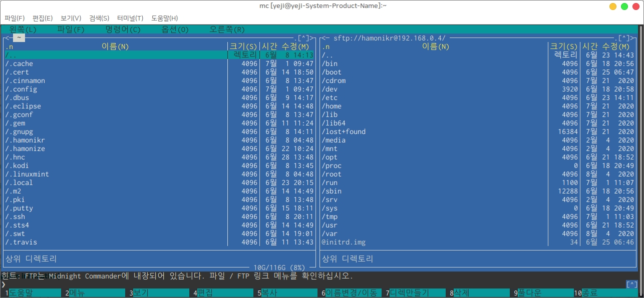Click the 8 삭제 delete button
Image resolution: width=644 pixels, height=298 pixels.
click(464, 293)
